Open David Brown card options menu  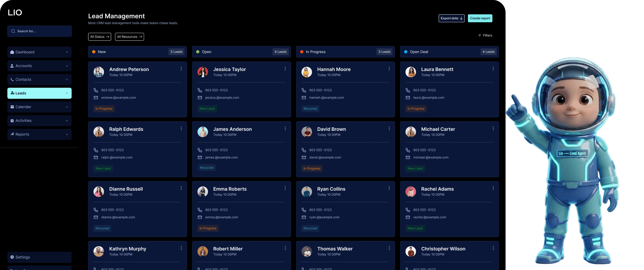[x=389, y=128]
